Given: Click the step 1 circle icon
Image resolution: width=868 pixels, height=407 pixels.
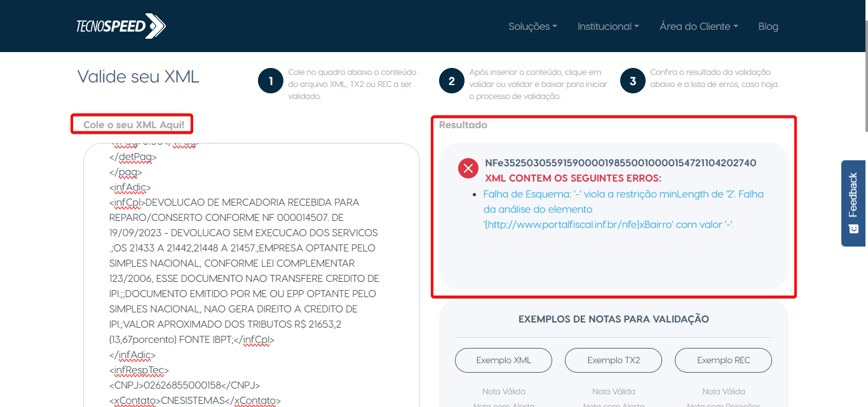Looking at the screenshot, I should [271, 81].
